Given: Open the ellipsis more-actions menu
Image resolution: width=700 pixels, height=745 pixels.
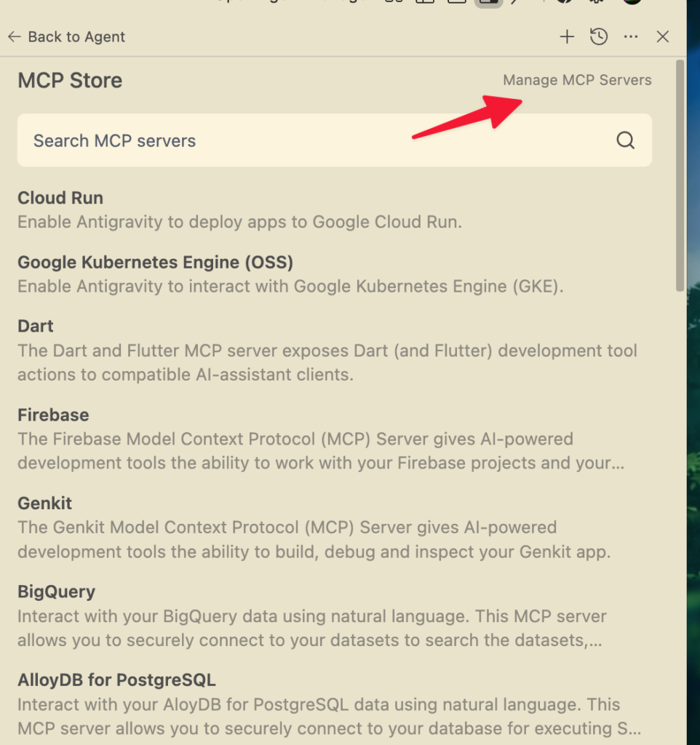Looking at the screenshot, I should tap(630, 36).
